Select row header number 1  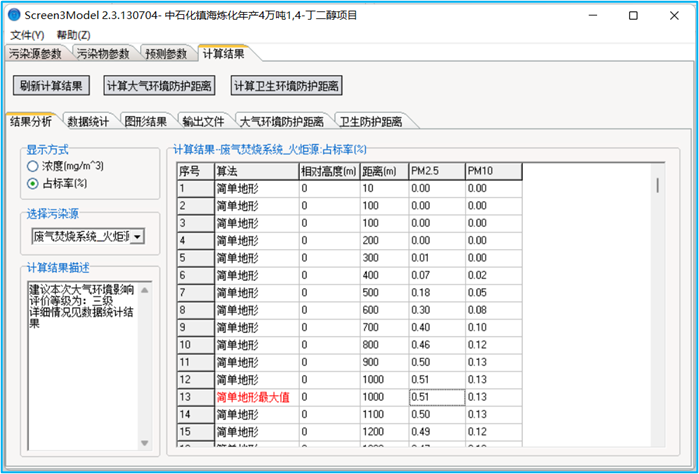tap(195, 189)
